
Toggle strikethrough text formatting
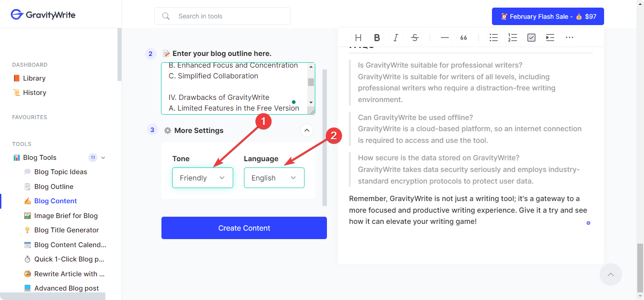415,38
